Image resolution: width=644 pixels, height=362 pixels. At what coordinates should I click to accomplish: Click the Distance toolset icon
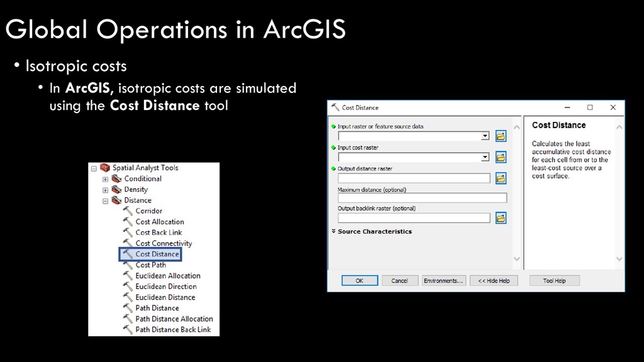[116, 200]
